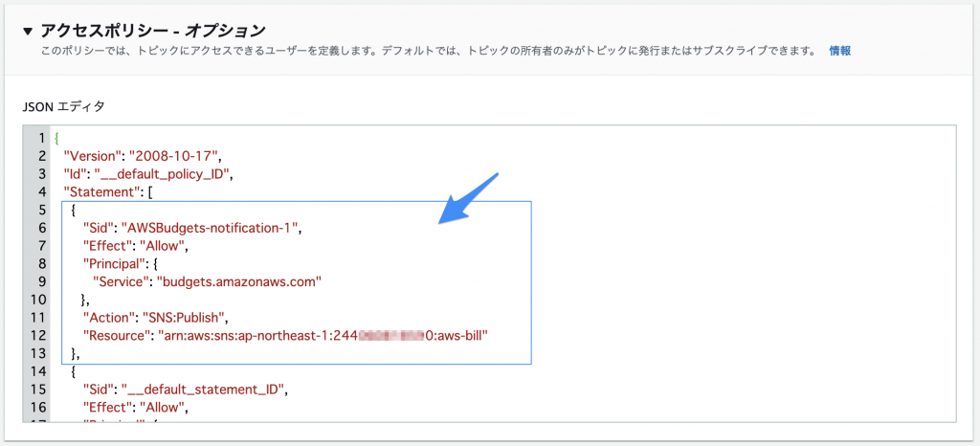Click the JSON エディタ label
This screenshot has height=446, width=980.
[x=63, y=107]
